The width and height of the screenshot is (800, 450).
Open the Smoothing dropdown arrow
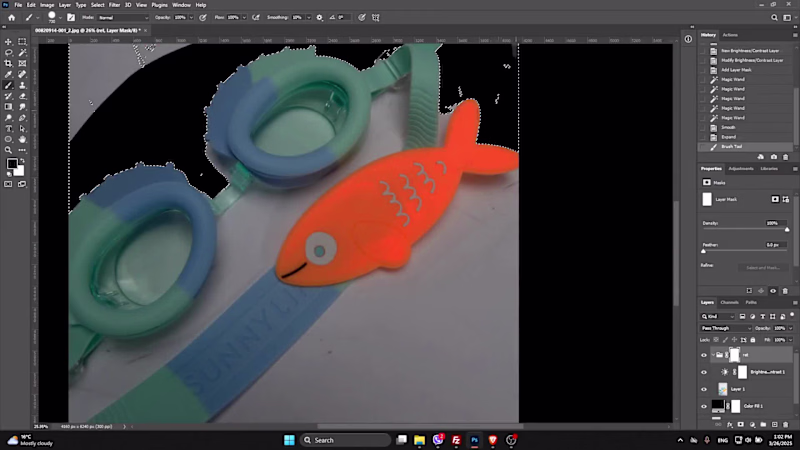(x=309, y=17)
